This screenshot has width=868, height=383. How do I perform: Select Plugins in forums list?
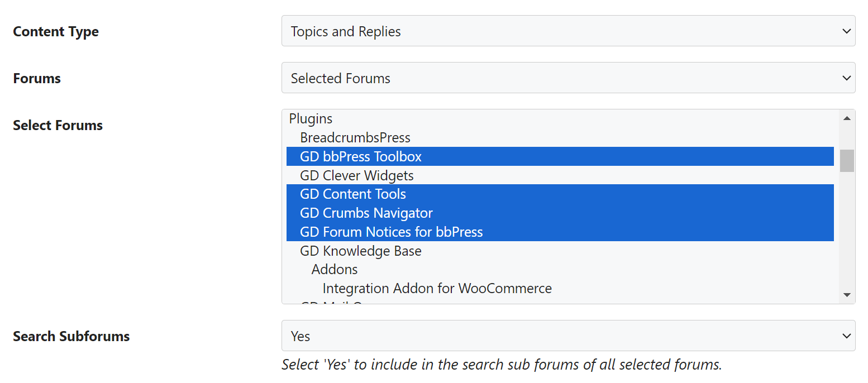pyautogui.click(x=311, y=119)
